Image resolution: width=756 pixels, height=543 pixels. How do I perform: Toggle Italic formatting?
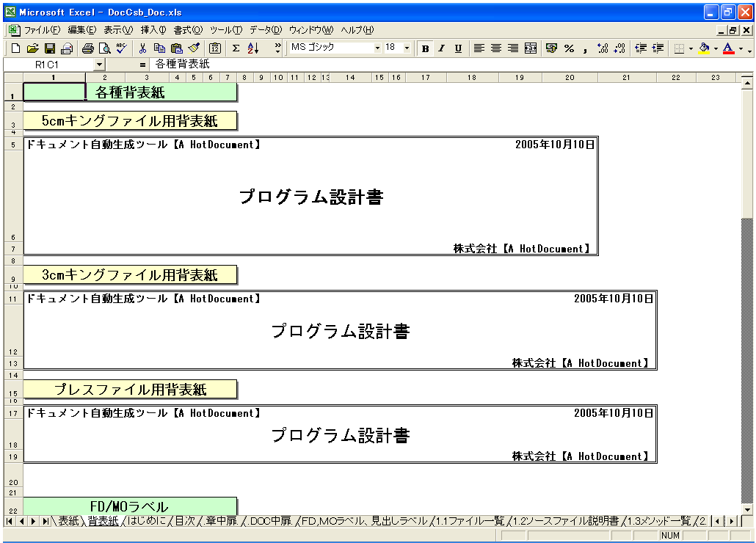point(441,48)
